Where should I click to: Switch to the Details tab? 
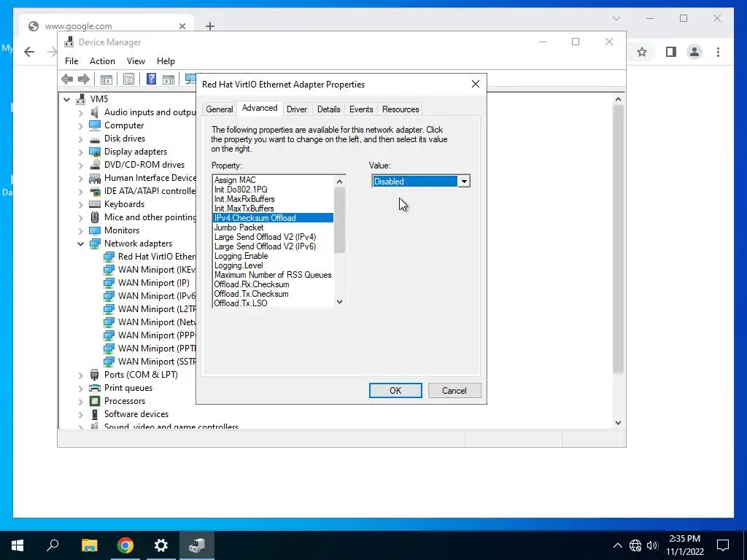[x=329, y=109]
